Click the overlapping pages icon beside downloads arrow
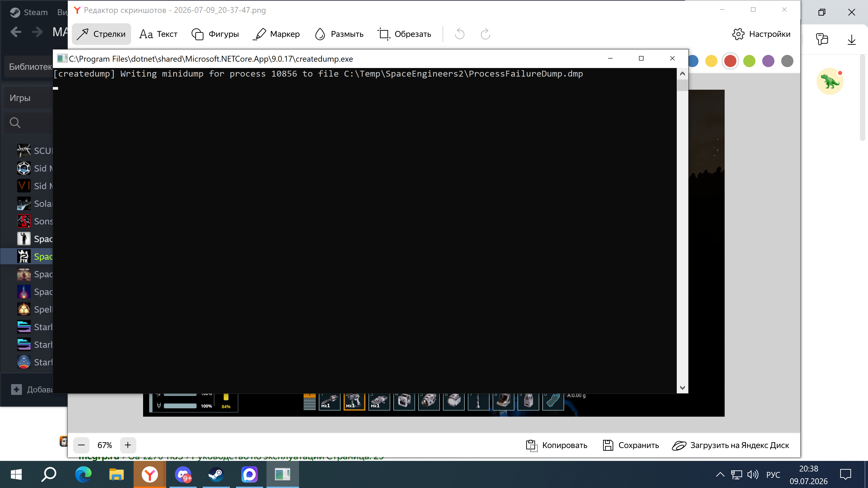This screenshot has width=868, height=488. click(x=822, y=39)
